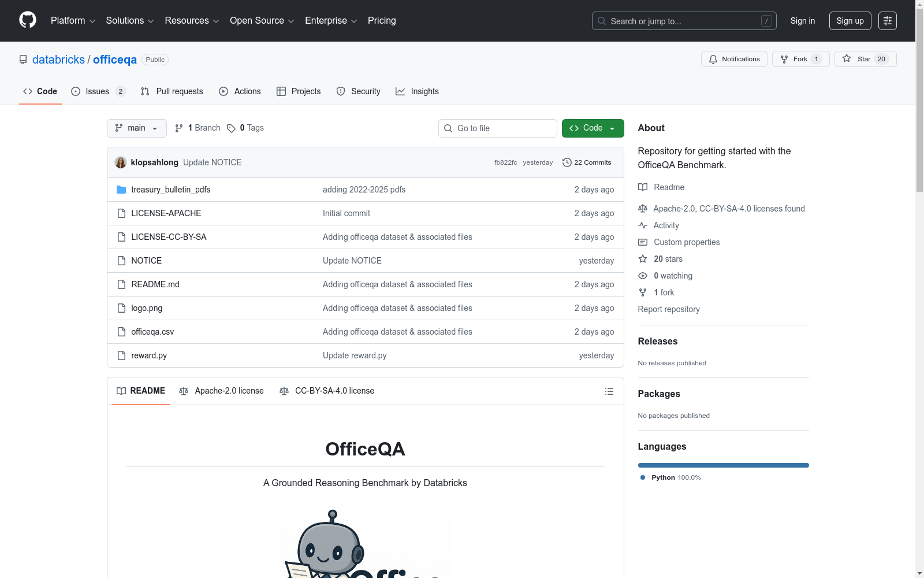Open the Pull requests tab
Viewport: 924px width, 578px height.
coord(172,91)
